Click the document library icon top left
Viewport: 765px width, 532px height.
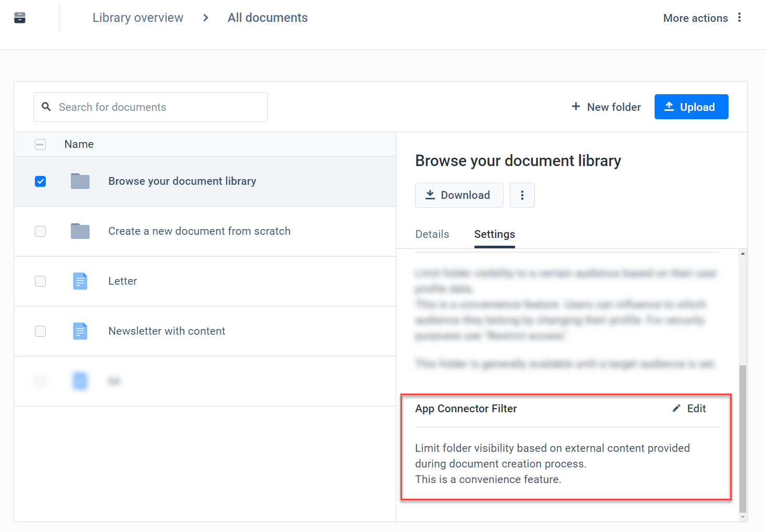[x=20, y=17]
